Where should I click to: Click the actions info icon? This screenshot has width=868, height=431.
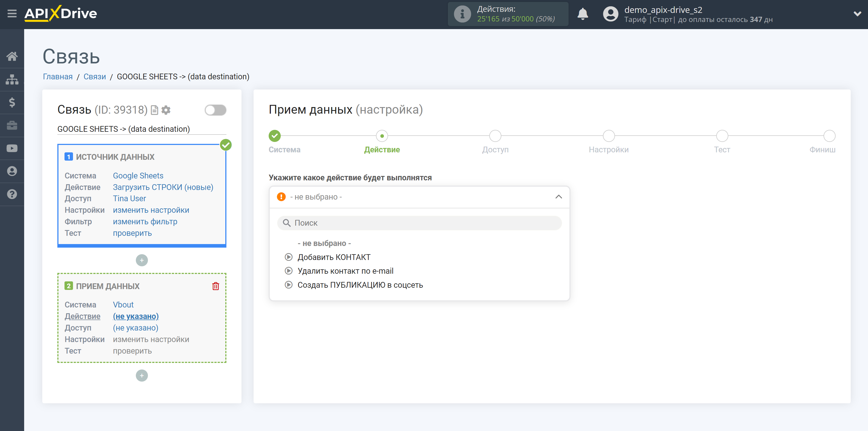pos(462,14)
